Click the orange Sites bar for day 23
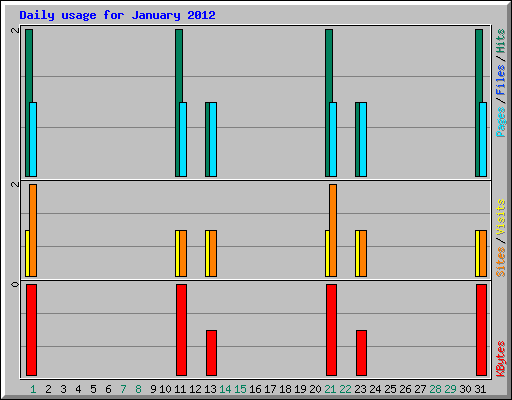The image size is (512, 400). click(x=363, y=253)
